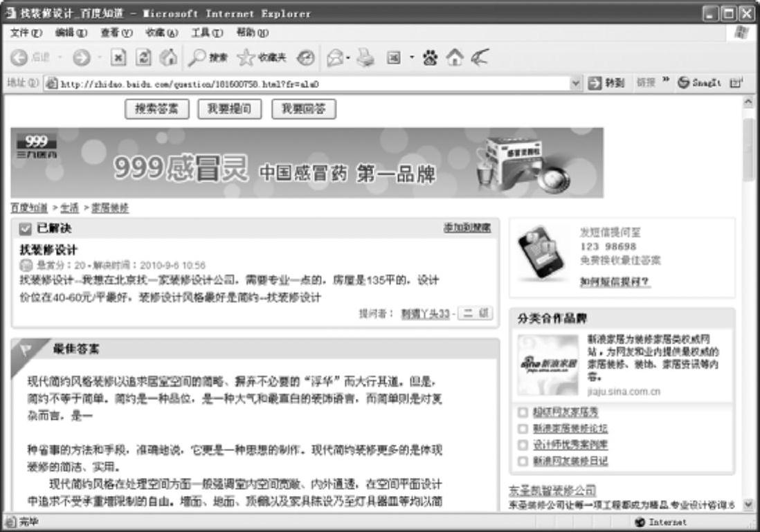The width and height of the screenshot is (760, 532).
Task: Expand the address bar dropdown
Action: 575,83
